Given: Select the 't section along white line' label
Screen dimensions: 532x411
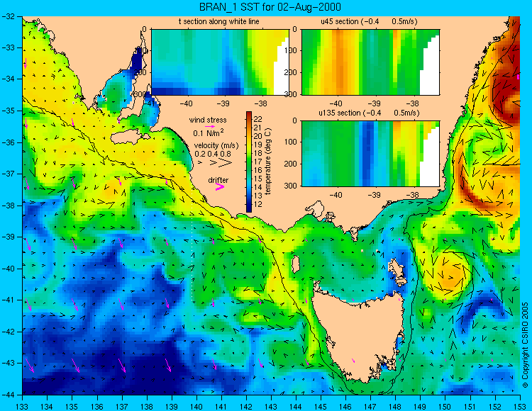Looking at the screenshot, I should point(219,21).
